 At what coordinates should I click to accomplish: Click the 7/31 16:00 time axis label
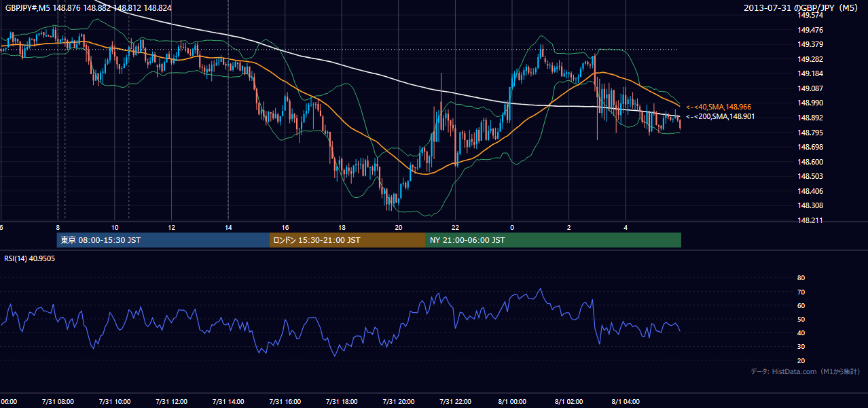285,401
